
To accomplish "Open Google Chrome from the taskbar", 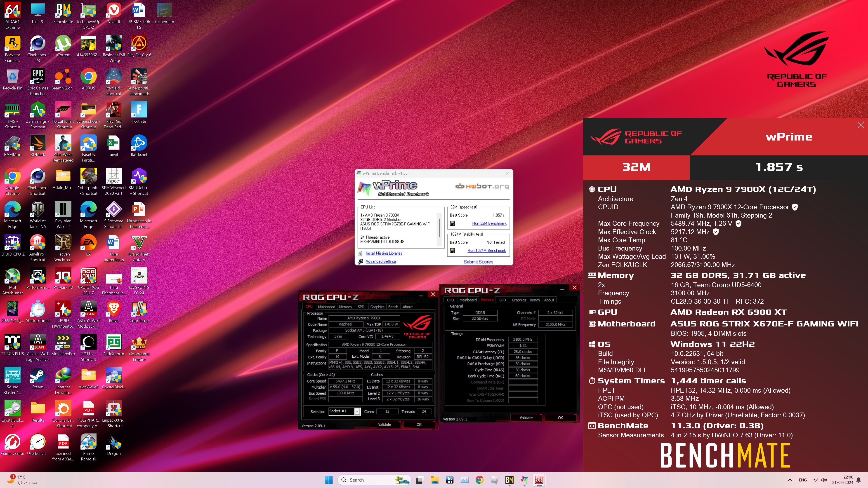I will click(479, 480).
